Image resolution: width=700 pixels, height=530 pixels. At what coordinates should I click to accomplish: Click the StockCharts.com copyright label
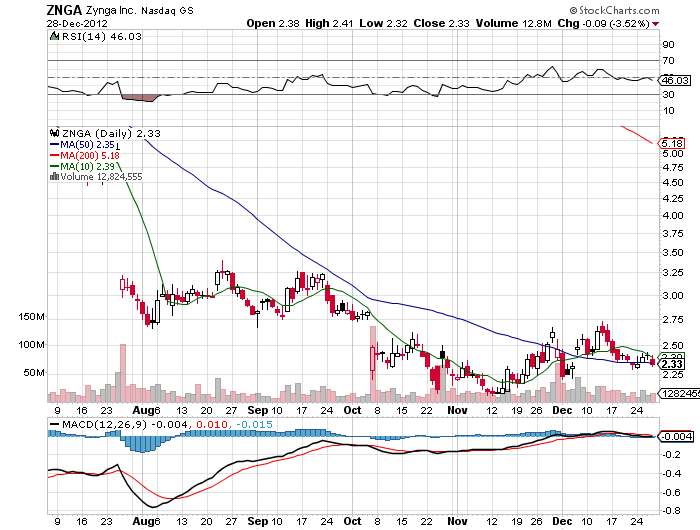[614, 10]
